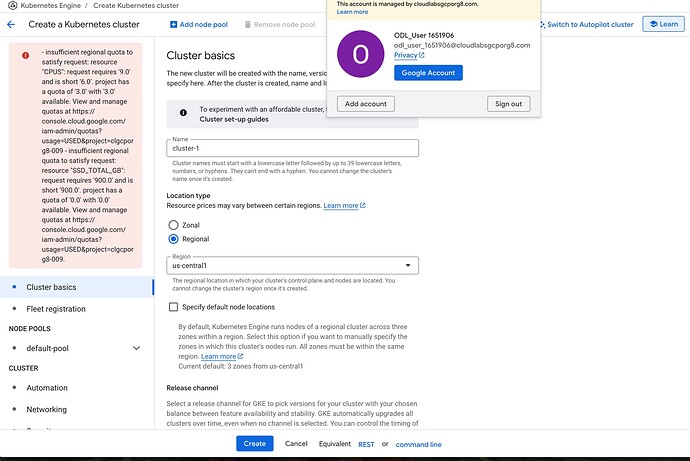Viewport: 690px width, 461px height.
Task: Click Add account button
Action: [366, 104]
